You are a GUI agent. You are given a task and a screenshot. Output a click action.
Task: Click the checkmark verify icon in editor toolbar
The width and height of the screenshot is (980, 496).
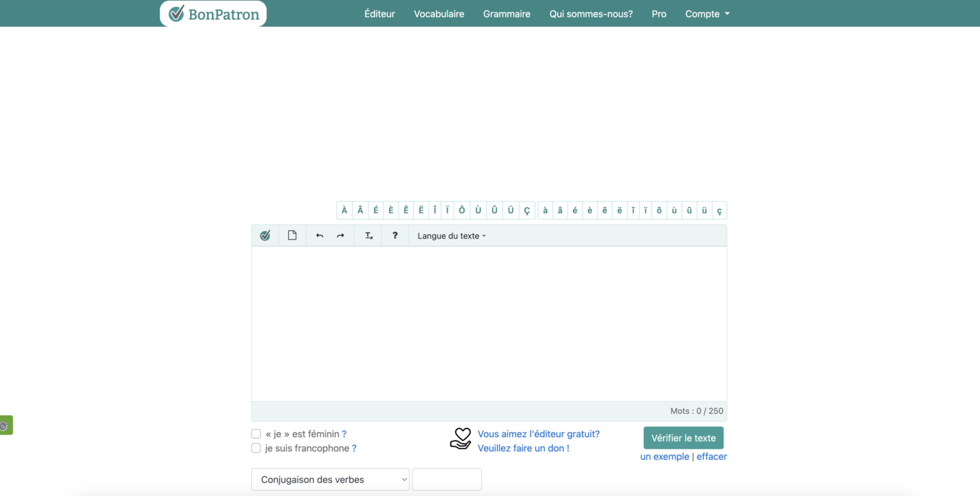(x=265, y=236)
